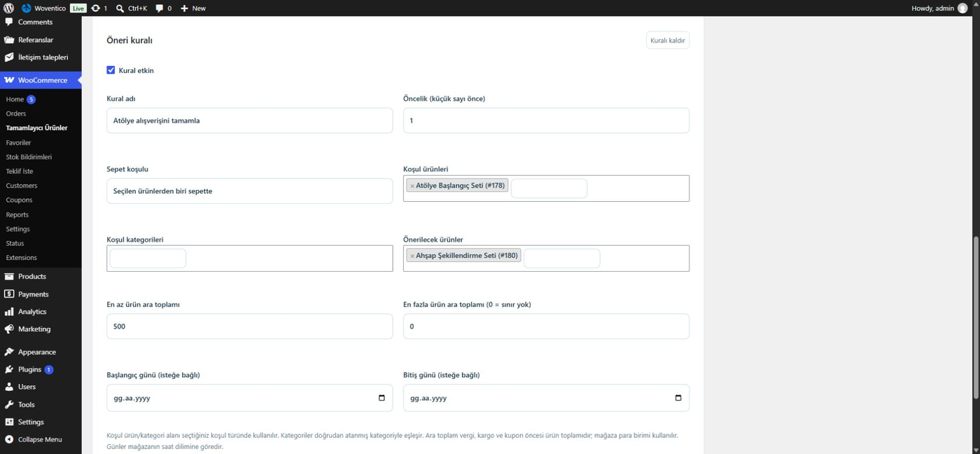Screen dimensions: 980x454
Task: Click the comments bubble icon in toolbar
Action: [160, 8]
